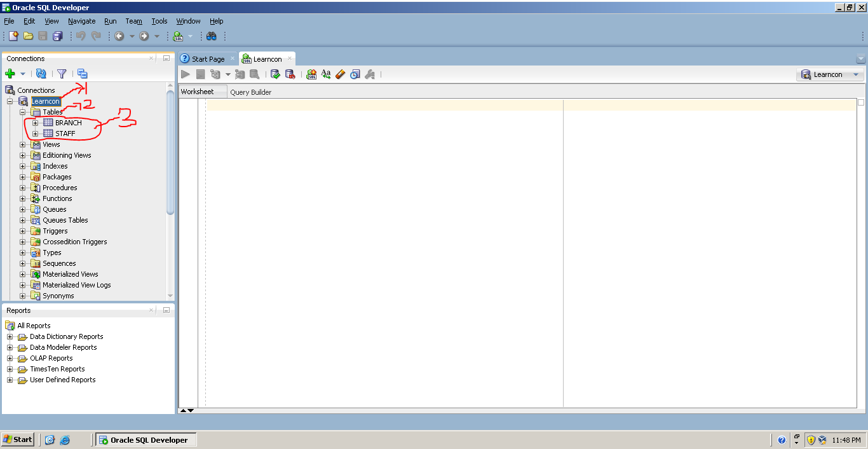This screenshot has width=868, height=449.
Task: Close the Start Page tab
Action: 232,58
